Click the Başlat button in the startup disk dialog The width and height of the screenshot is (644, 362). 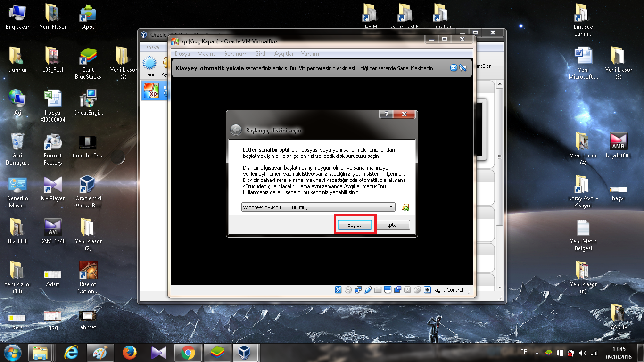coord(355,225)
